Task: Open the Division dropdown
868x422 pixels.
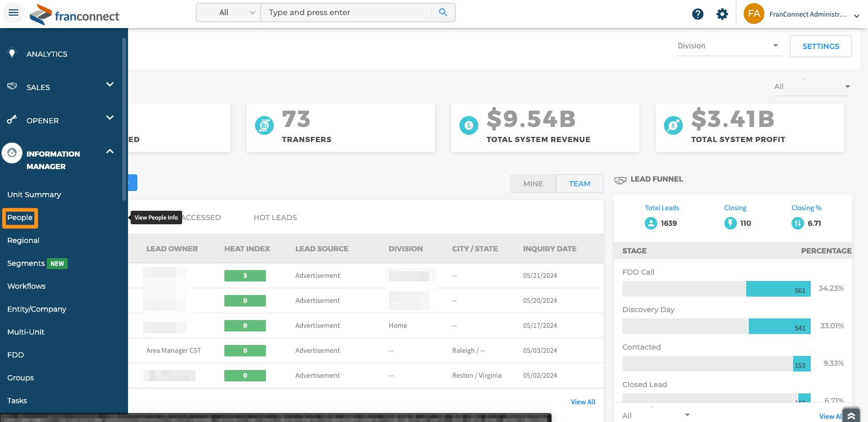Action: pyautogui.click(x=729, y=46)
